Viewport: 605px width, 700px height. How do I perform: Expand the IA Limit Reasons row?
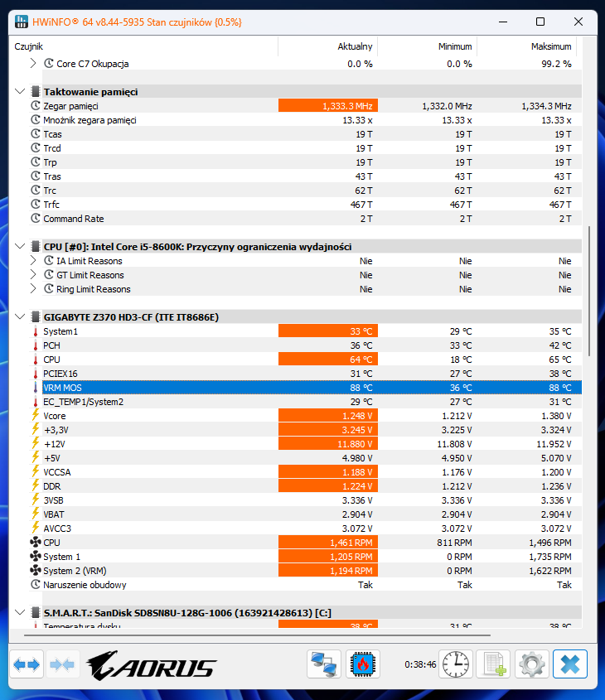33,261
